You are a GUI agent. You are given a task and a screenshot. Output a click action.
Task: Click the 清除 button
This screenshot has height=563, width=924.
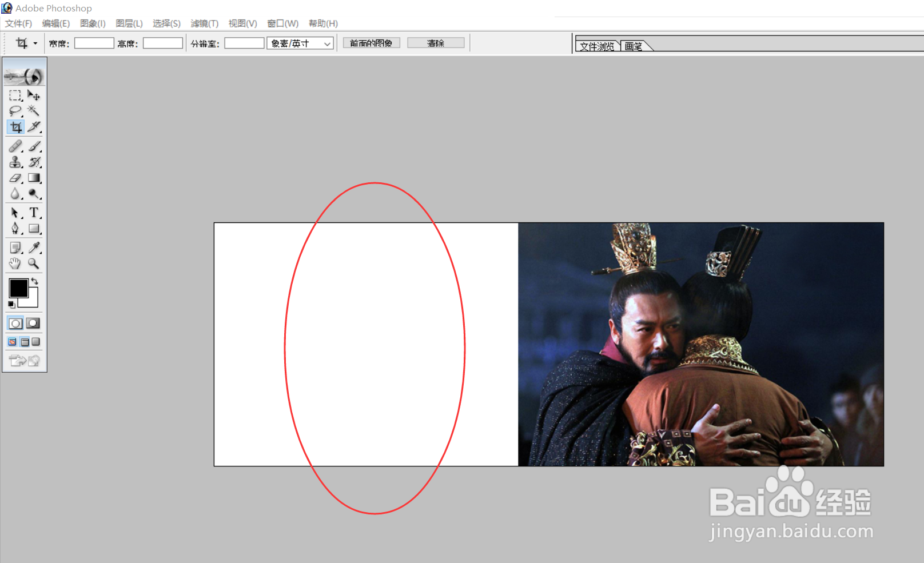(436, 43)
